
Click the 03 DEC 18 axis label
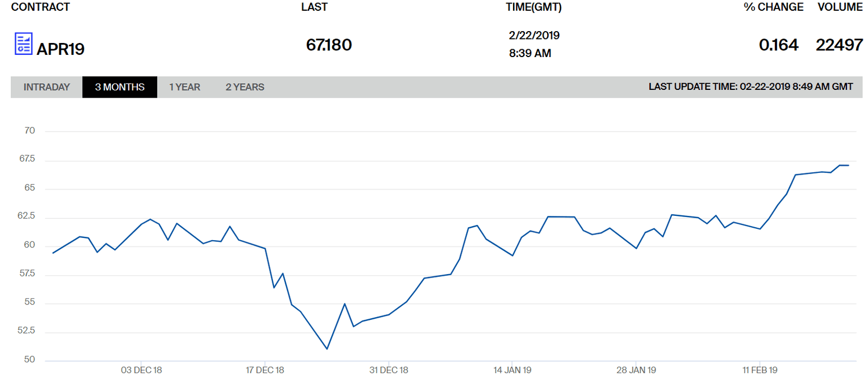(x=141, y=370)
